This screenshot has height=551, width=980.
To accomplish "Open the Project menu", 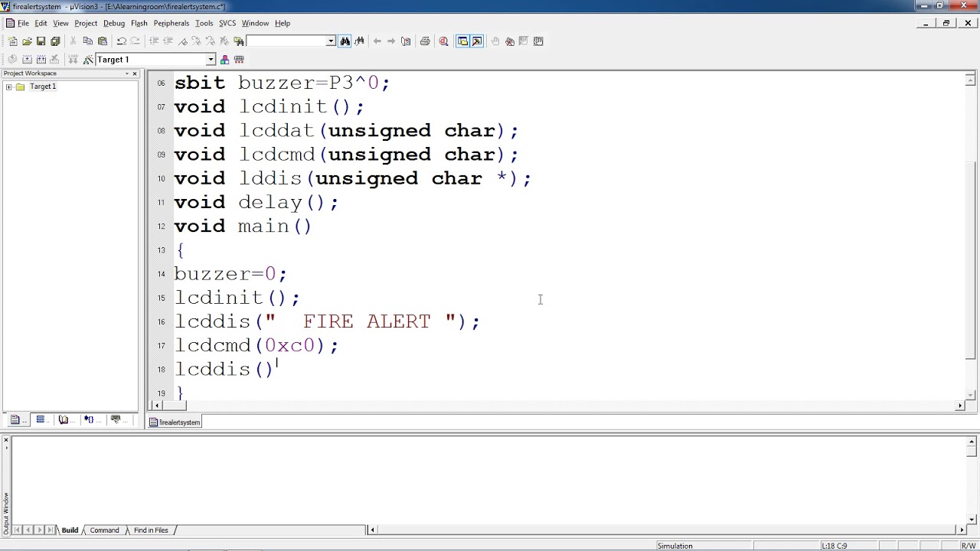I will (x=86, y=23).
